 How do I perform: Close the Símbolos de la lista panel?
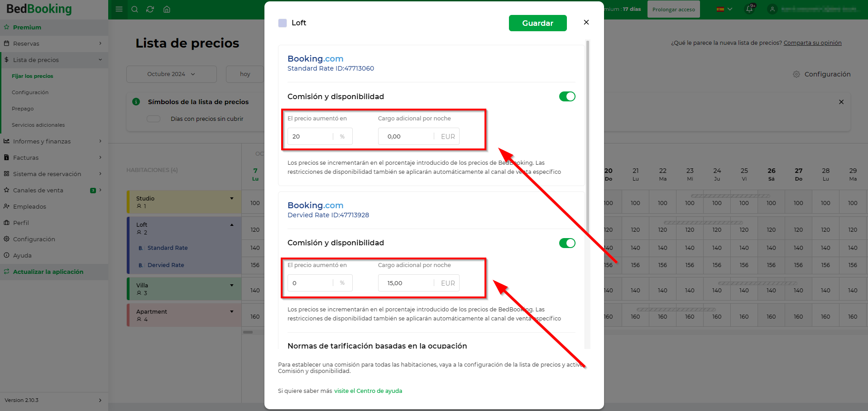point(841,102)
